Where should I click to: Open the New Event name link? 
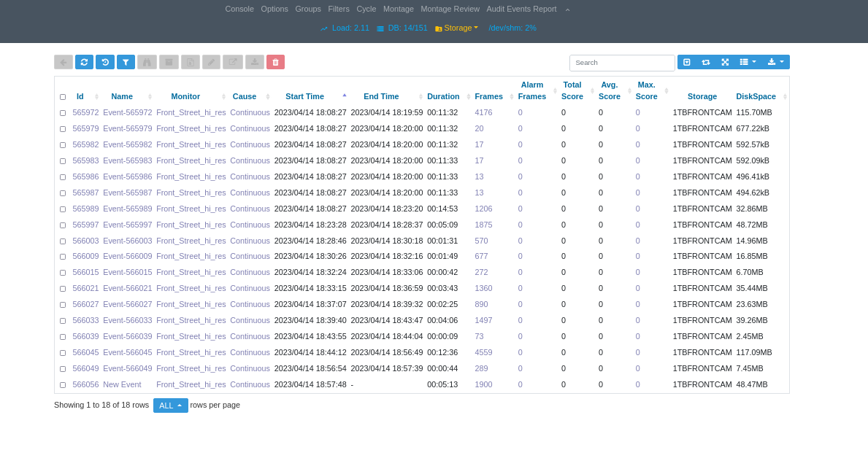122,384
